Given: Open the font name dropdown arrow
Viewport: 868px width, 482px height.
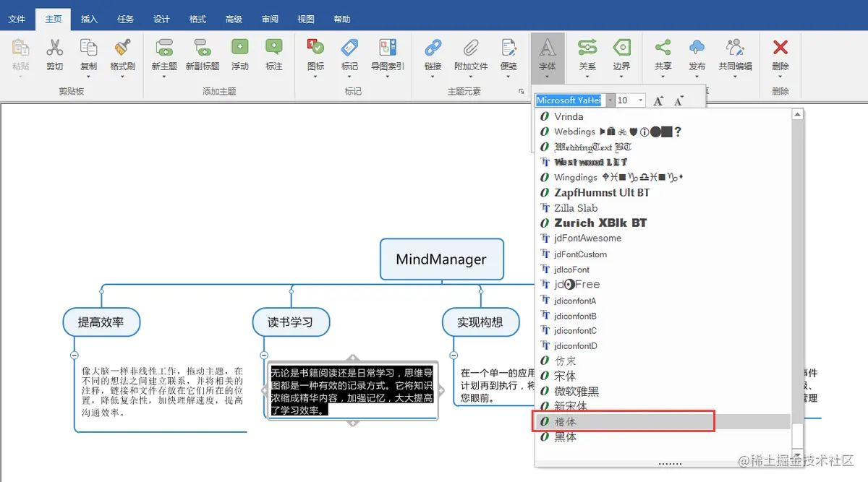Looking at the screenshot, I should tap(610, 100).
